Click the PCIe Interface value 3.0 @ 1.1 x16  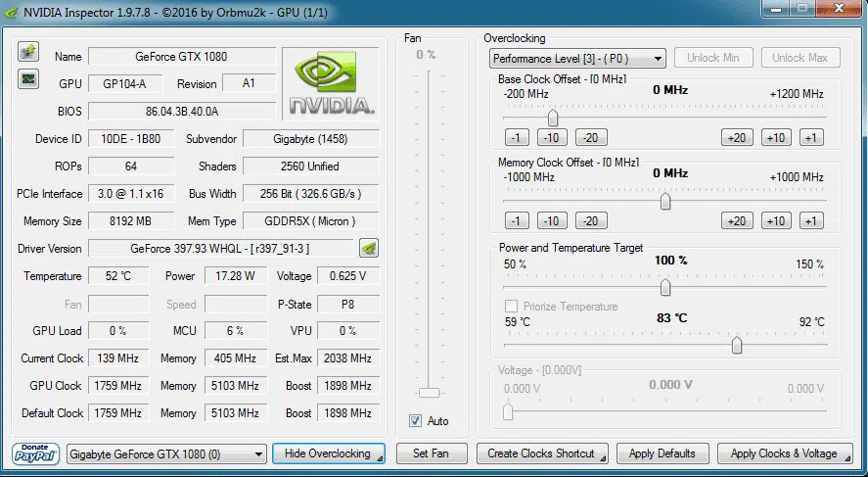(131, 194)
